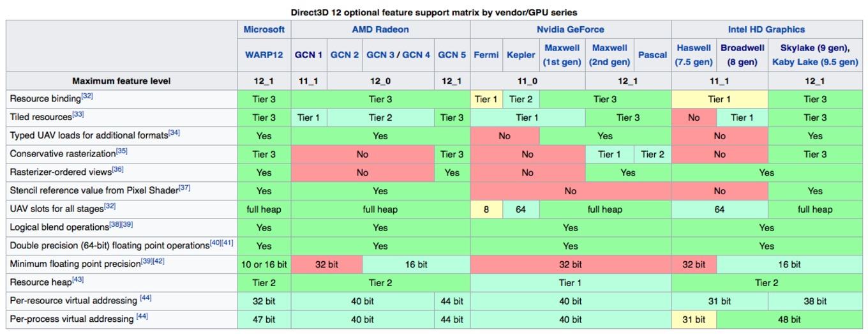Screen dimensions: 868x334
Task: Open the Broadwell (8 gen) link
Action: coord(742,55)
